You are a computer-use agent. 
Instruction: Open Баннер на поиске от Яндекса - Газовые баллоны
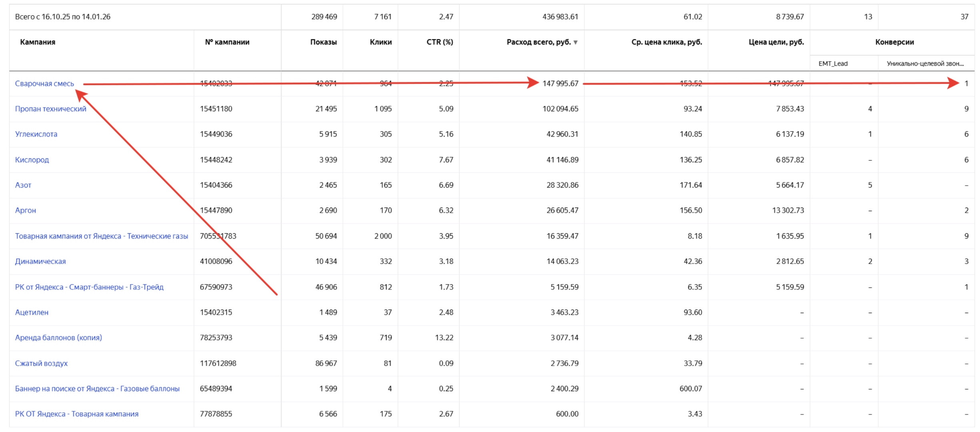[97, 388]
